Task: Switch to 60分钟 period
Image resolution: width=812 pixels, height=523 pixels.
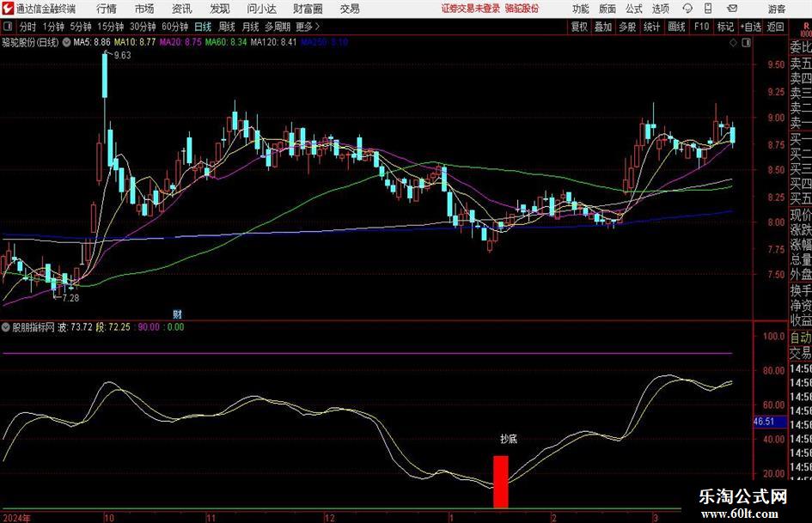Action: [x=175, y=27]
